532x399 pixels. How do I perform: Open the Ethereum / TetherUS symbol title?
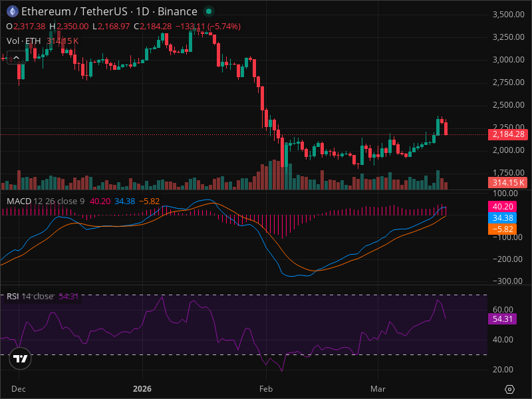tap(109, 11)
